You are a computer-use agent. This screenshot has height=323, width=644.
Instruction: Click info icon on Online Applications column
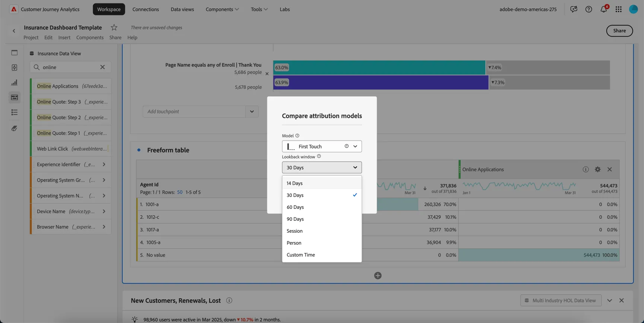pyautogui.click(x=586, y=169)
